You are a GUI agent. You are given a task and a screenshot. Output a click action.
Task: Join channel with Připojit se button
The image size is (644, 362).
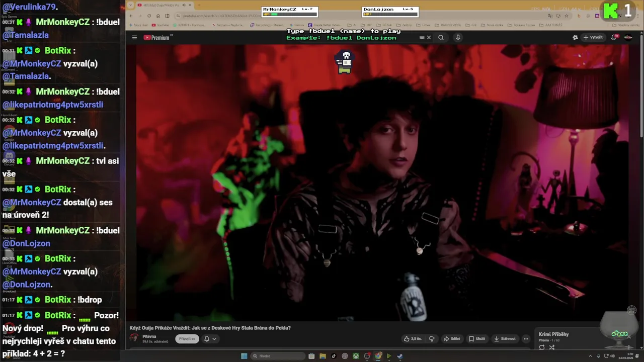tap(187, 339)
